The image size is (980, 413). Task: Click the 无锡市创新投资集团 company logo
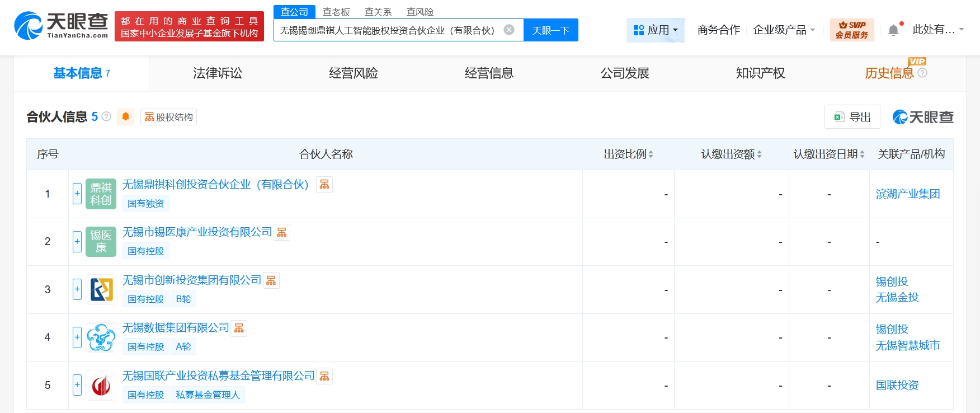tap(101, 289)
